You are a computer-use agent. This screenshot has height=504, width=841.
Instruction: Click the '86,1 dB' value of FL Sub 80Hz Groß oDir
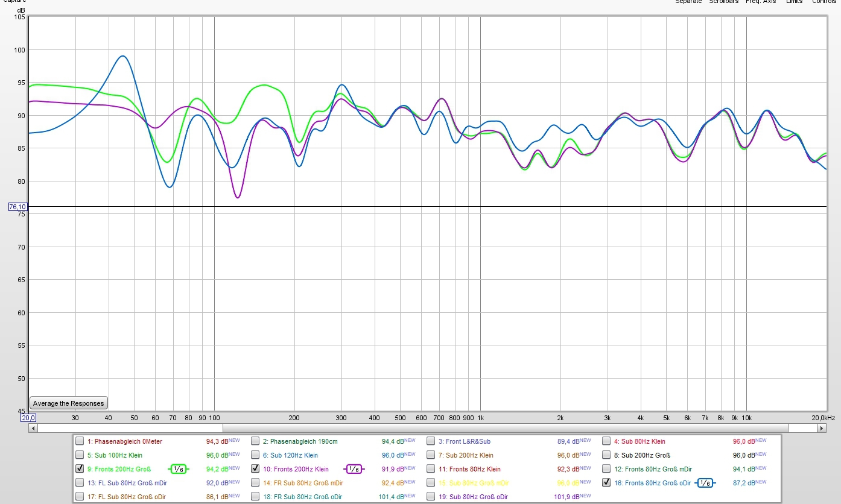(217, 496)
